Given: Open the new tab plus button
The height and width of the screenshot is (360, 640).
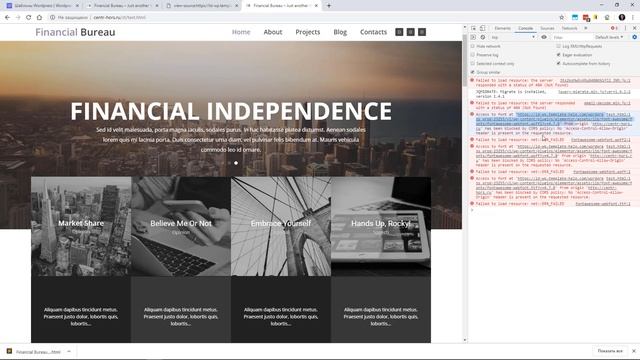Looking at the screenshot, I should pyautogui.click(x=329, y=6).
